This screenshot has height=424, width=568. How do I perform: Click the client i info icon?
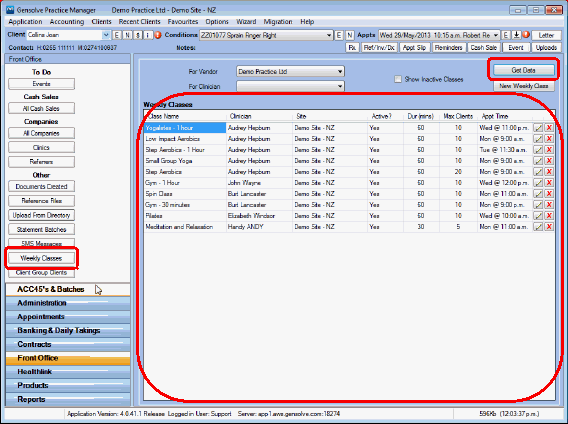click(148, 35)
